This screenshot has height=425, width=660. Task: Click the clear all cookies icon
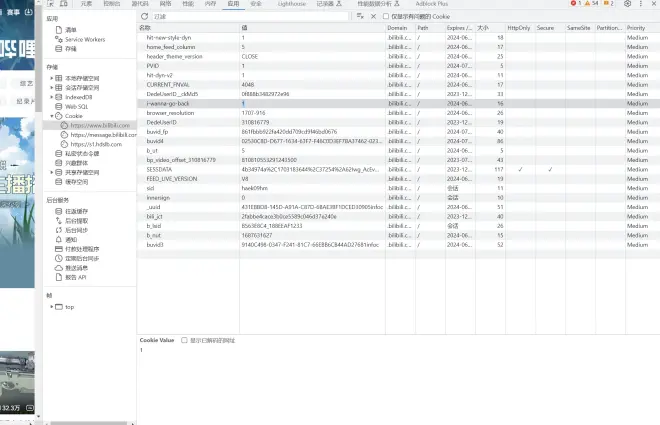point(361,16)
